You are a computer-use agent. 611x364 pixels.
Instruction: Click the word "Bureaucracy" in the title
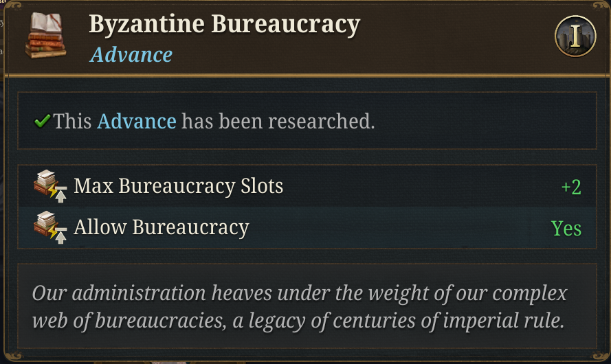[x=285, y=25]
